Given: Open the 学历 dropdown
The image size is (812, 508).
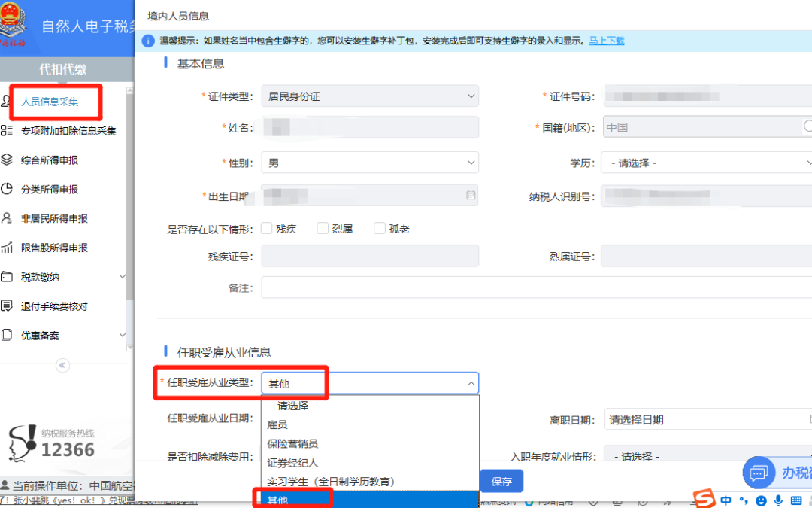Looking at the screenshot, I should pyautogui.click(x=708, y=163).
